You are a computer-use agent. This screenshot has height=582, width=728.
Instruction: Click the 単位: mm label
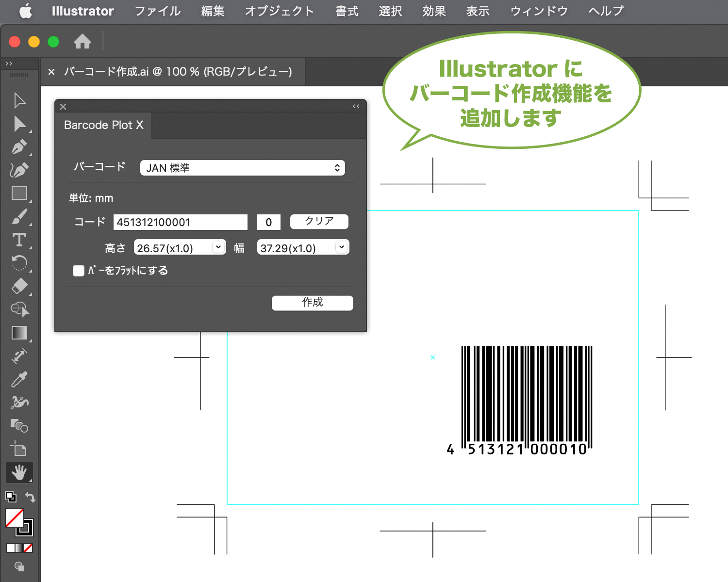point(91,198)
